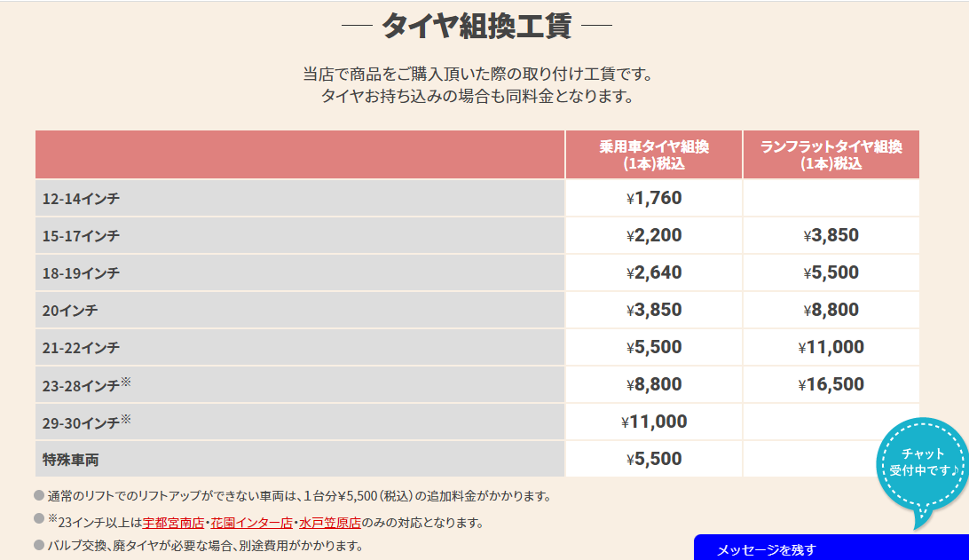Image resolution: width=969 pixels, height=560 pixels.
Task: Open the 水戸笠原店 store link
Action: [x=329, y=523]
